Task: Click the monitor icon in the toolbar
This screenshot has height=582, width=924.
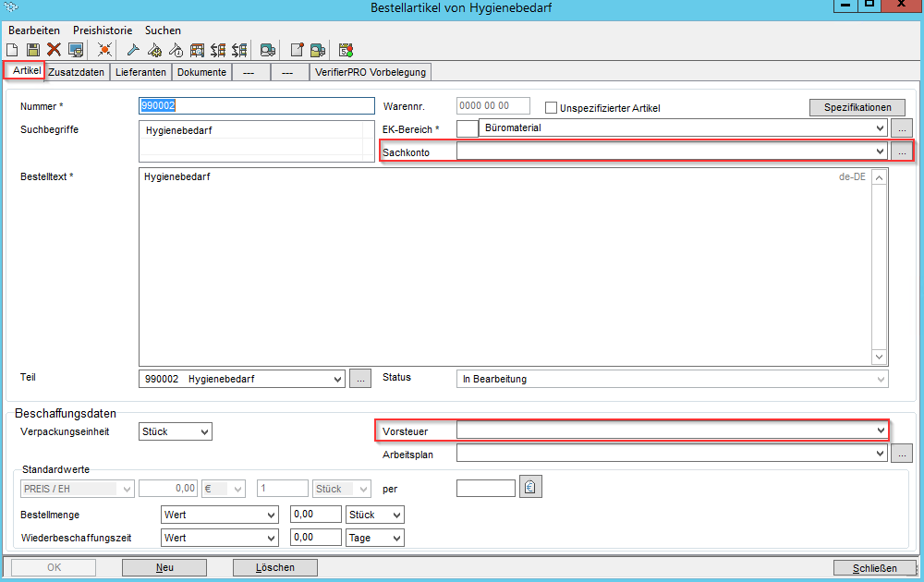Action: click(75, 50)
